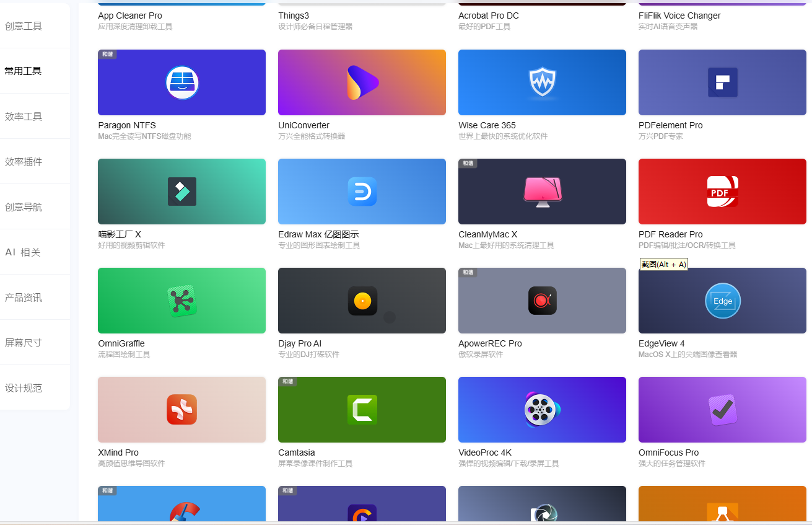Go to 创意导航 in sidebar

(x=24, y=207)
